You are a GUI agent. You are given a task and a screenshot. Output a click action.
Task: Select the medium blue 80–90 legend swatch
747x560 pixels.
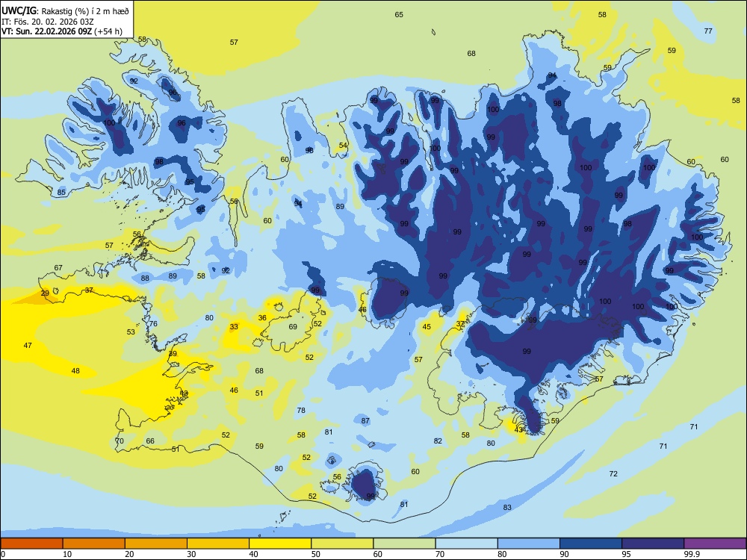pos(529,544)
